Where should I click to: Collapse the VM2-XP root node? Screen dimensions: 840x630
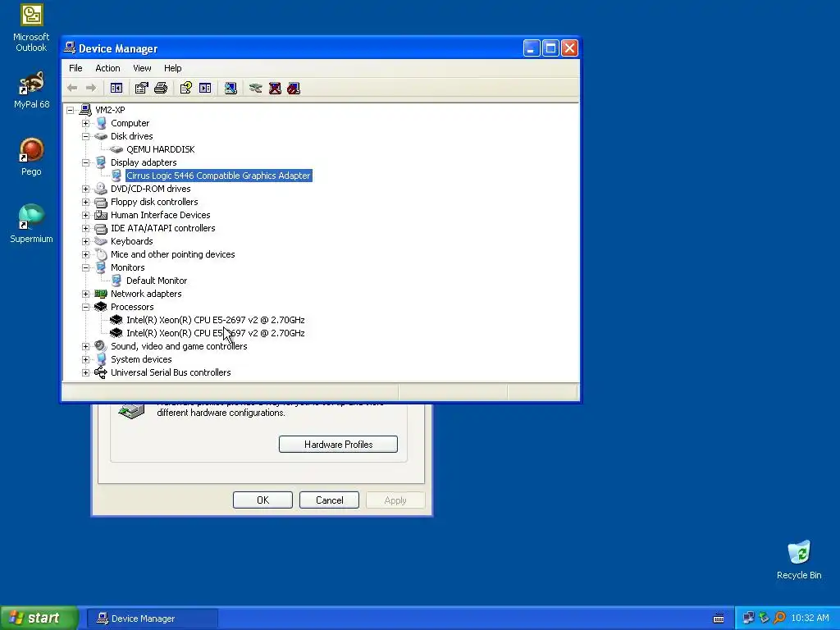(x=71, y=111)
